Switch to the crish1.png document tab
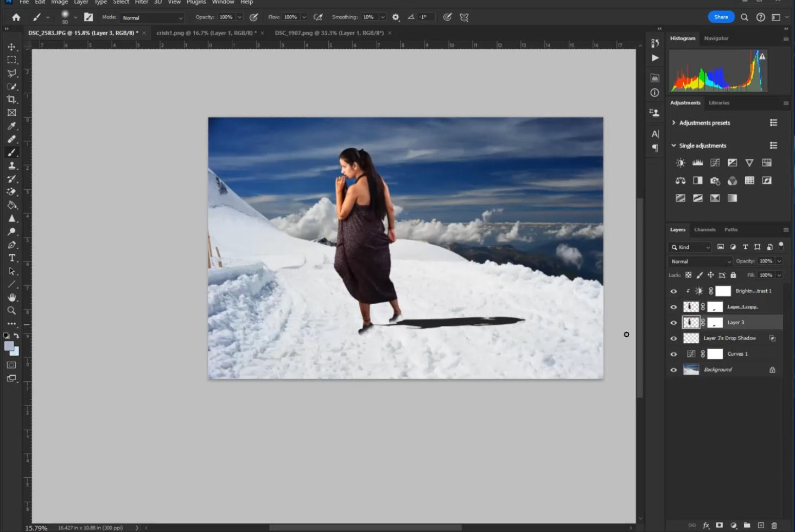795x532 pixels. tap(206, 33)
